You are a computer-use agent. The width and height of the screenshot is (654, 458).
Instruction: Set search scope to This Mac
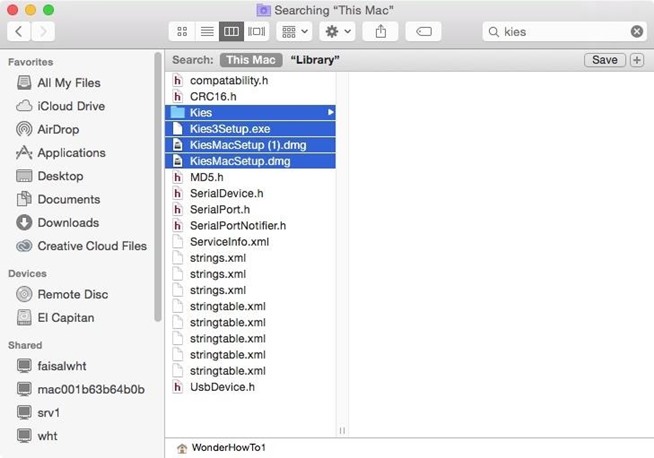(251, 60)
